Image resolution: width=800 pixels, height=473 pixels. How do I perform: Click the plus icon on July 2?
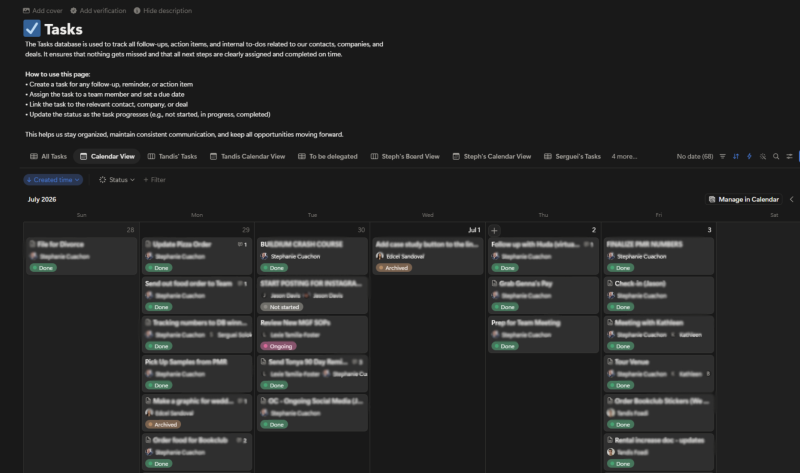494,231
